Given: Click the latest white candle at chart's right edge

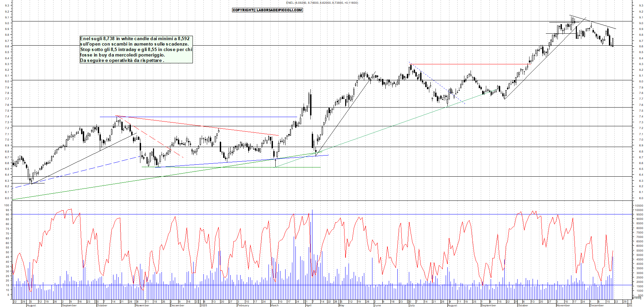Looking at the screenshot, I should pos(613,42).
